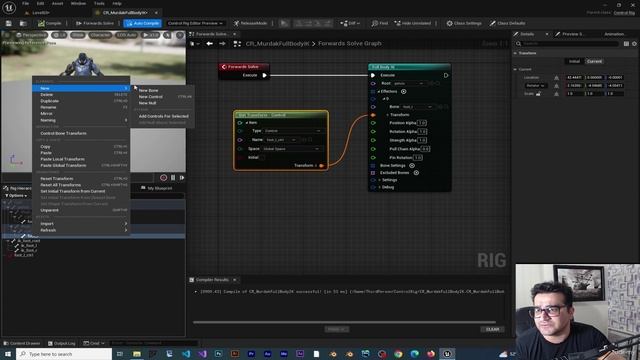
Task: Add an Effectors array element
Action: click(404, 91)
